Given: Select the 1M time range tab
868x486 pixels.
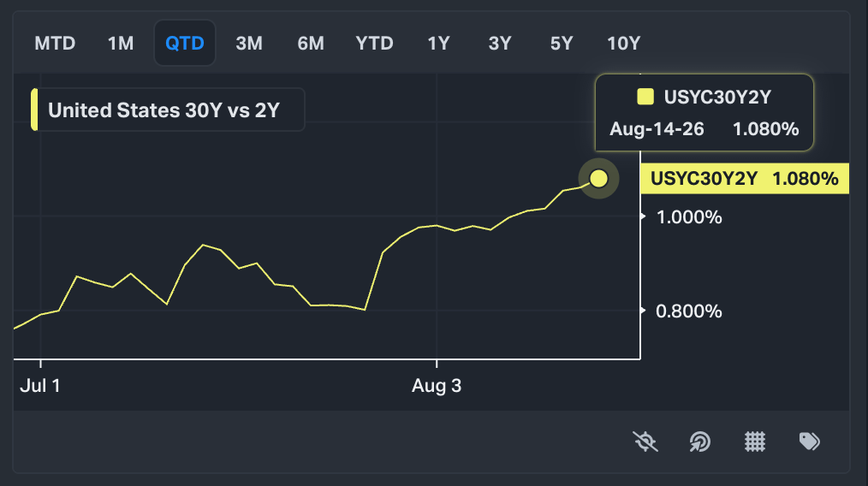Looking at the screenshot, I should 121,43.
